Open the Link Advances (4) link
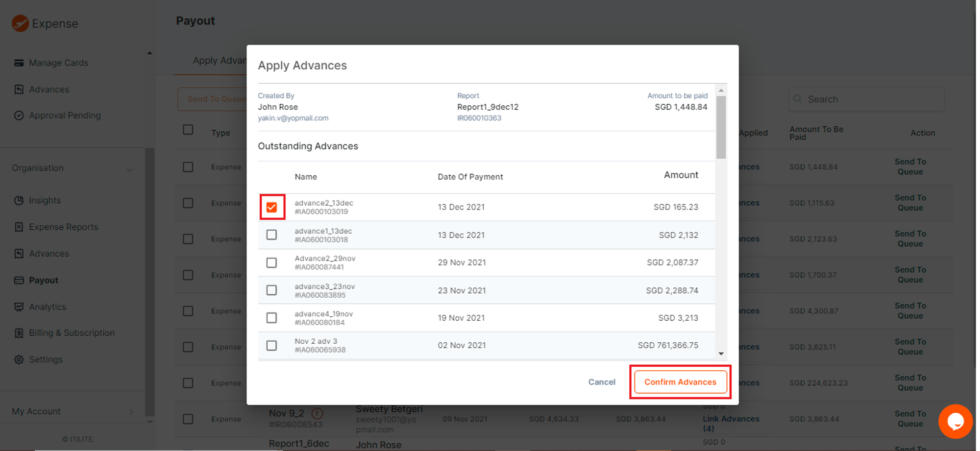 pos(731,424)
